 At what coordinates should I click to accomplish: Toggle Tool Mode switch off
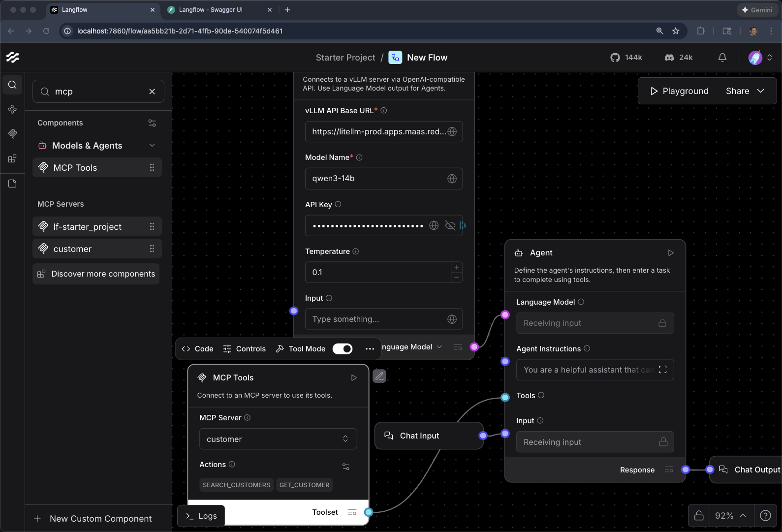(343, 349)
